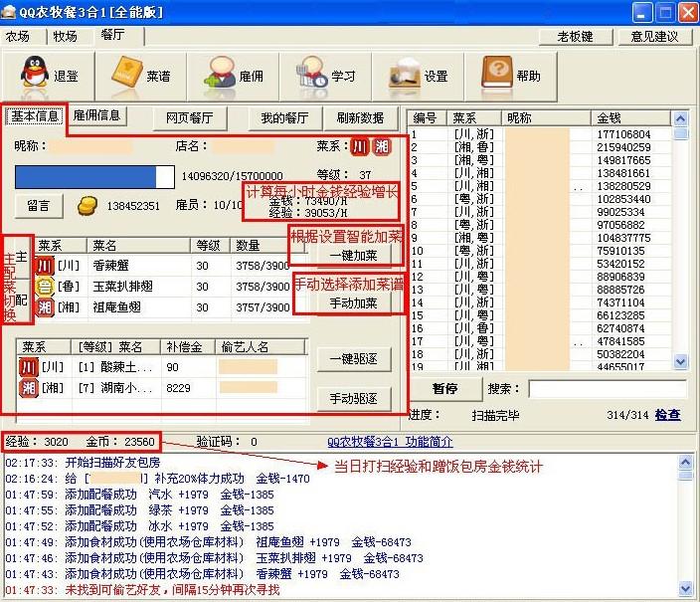Click the 昵称 column header in friend list
This screenshot has height=602, width=700.
pos(546,118)
